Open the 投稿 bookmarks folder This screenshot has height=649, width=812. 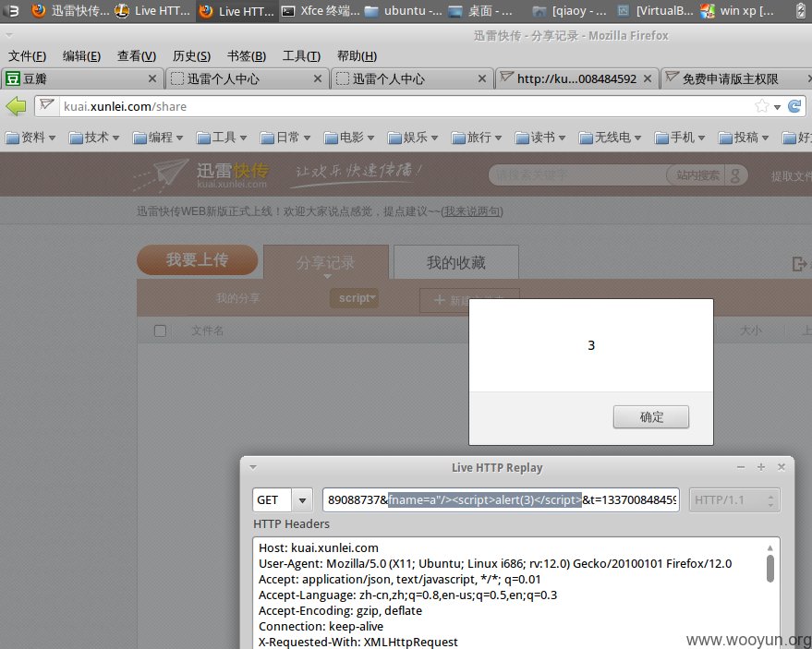(743, 138)
